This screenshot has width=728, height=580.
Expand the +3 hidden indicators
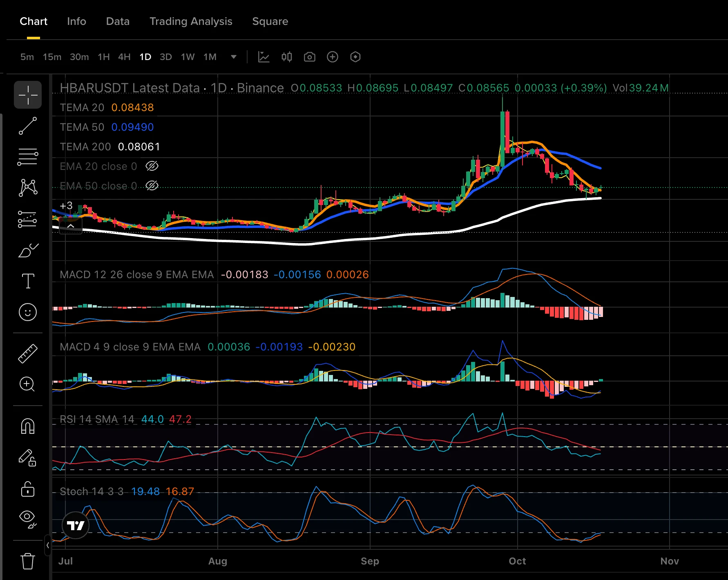pos(66,205)
